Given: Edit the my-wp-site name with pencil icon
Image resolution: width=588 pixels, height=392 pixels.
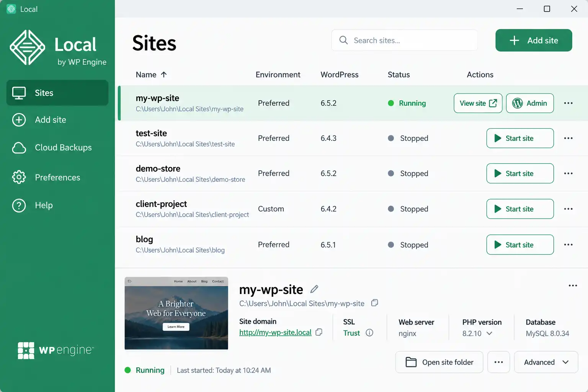Looking at the screenshot, I should pos(314,289).
